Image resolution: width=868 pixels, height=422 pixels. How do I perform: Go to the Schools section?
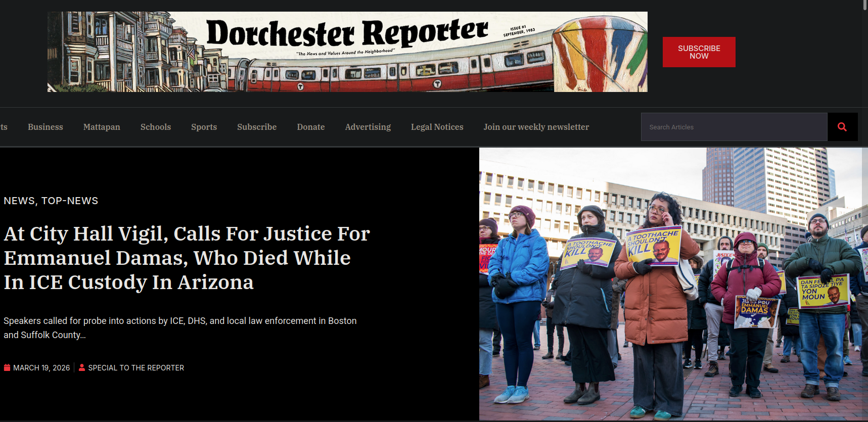click(x=156, y=127)
